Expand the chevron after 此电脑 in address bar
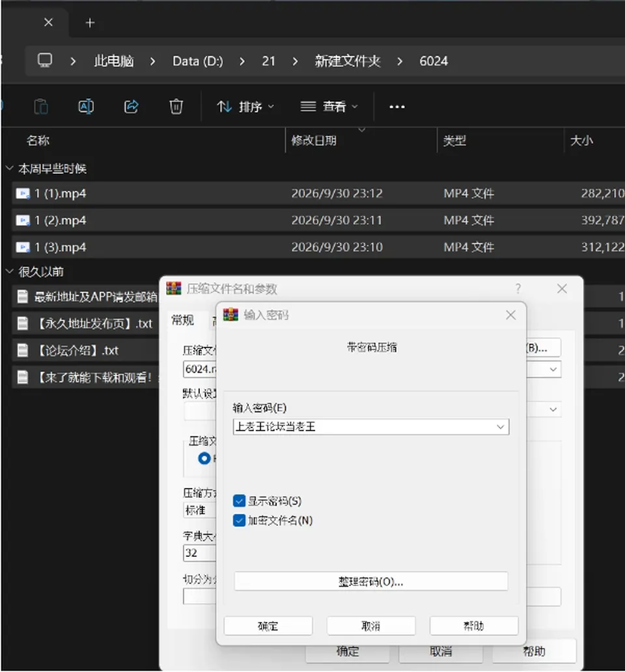 click(x=153, y=61)
